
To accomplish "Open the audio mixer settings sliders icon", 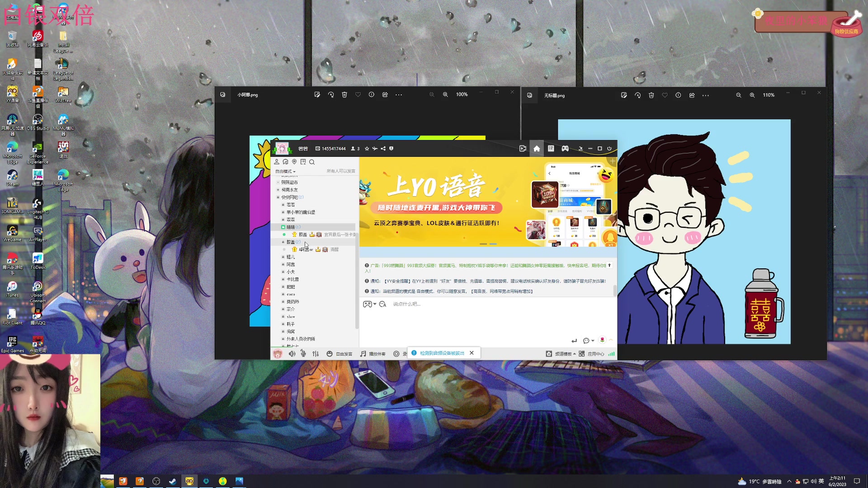I will 316,354.
